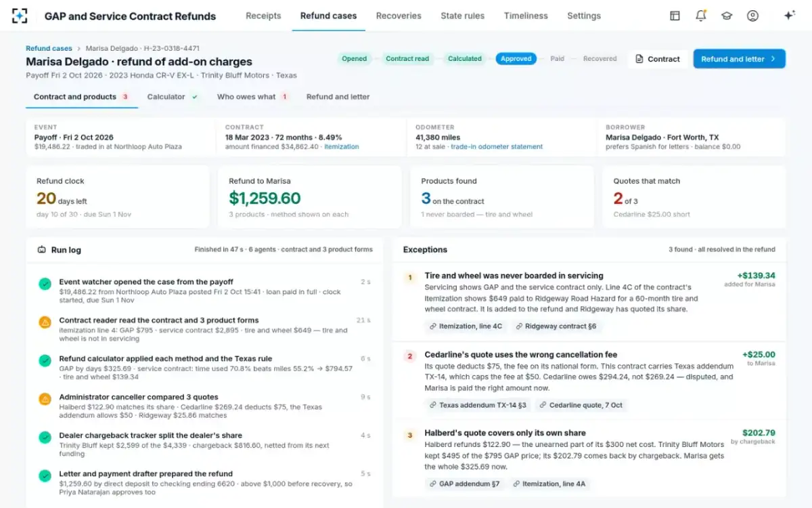Click the red 3 badge on Contract tab
The width and height of the screenshot is (812, 508).
(125, 97)
